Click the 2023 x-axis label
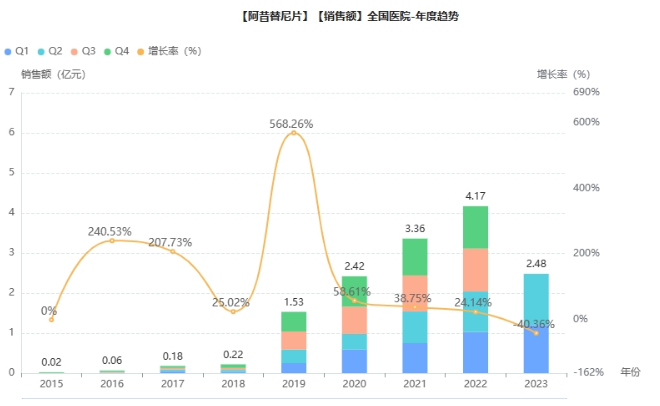The width and height of the screenshot is (660, 406). 536,384
